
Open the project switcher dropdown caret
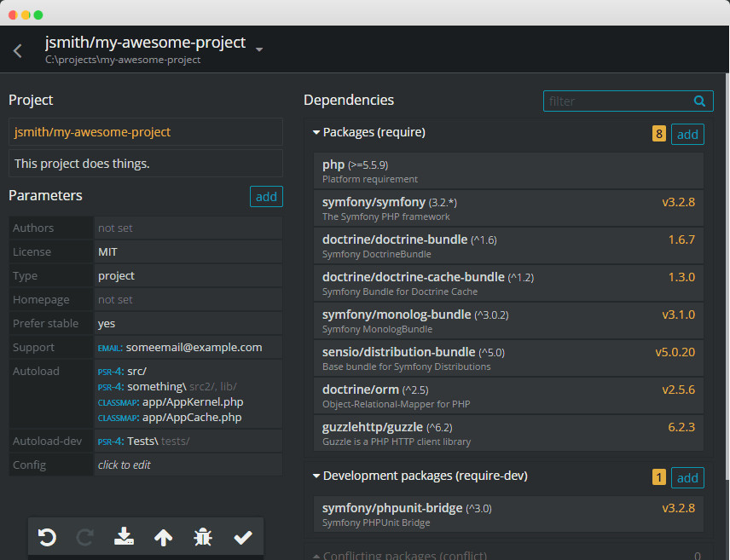[259, 49]
